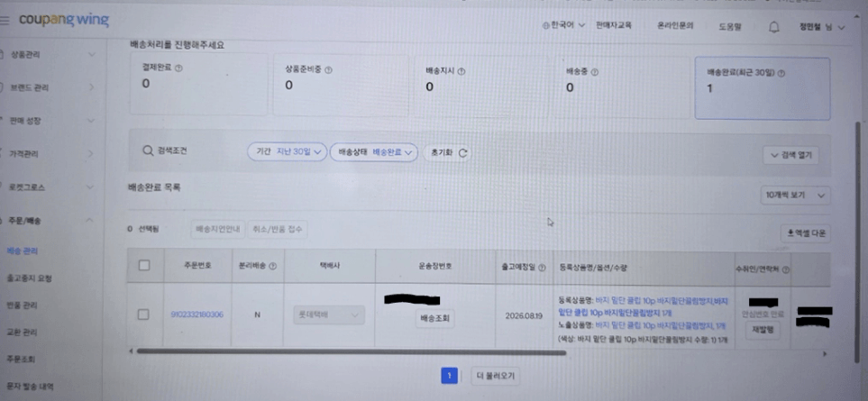Expand the 검색 열기 search panel
The width and height of the screenshot is (868, 401).
click(x=790, y=155)
